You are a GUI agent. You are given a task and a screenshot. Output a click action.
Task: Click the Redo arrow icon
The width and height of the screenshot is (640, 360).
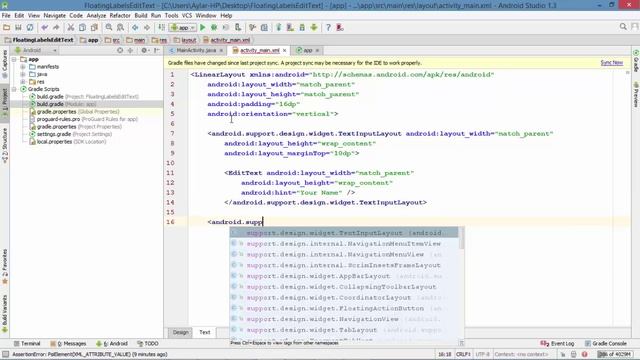56,27
